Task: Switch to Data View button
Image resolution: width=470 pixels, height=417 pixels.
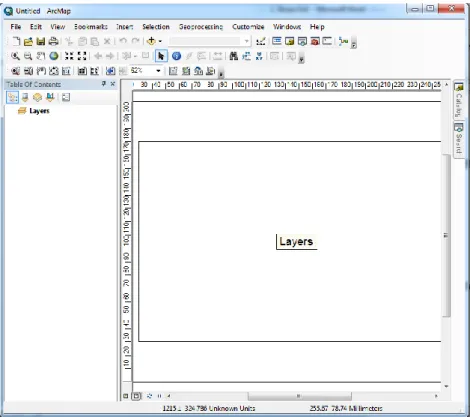Action: pos(126,396)
